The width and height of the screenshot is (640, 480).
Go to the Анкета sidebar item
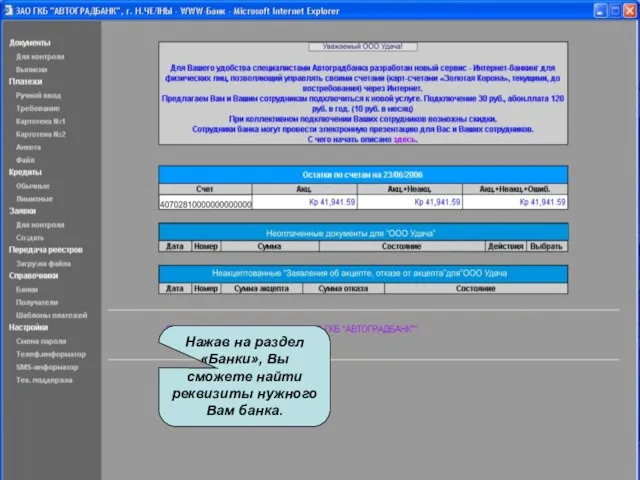coord(28,147)
